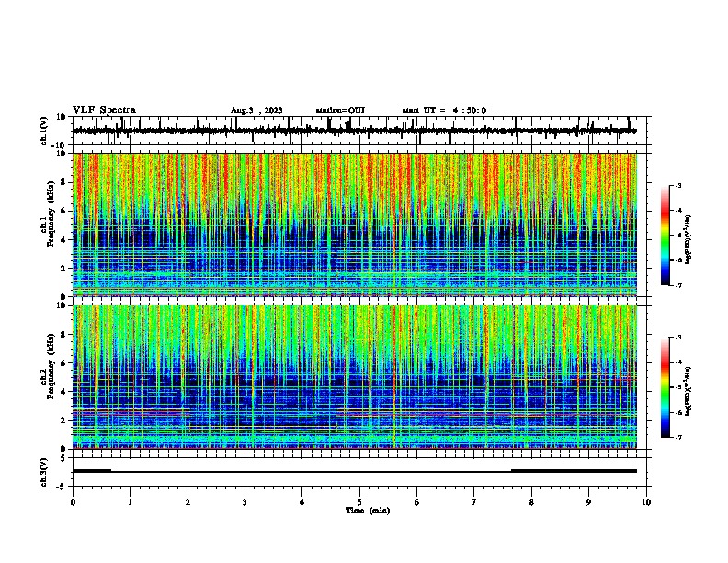The image size is (728, 563).
Task: Click the "ch.1(V)" waveform axis label
Action: (x=43, y=131)
